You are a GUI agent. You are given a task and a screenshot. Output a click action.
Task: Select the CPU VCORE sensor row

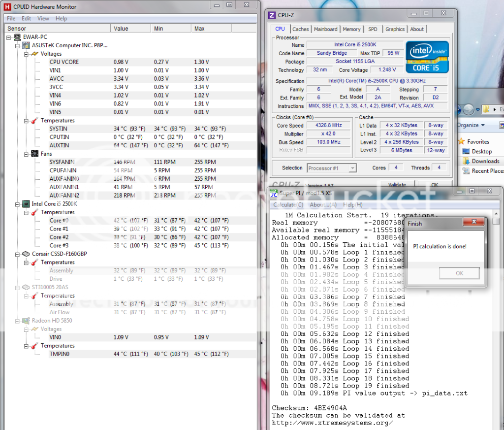click(64, 62)
